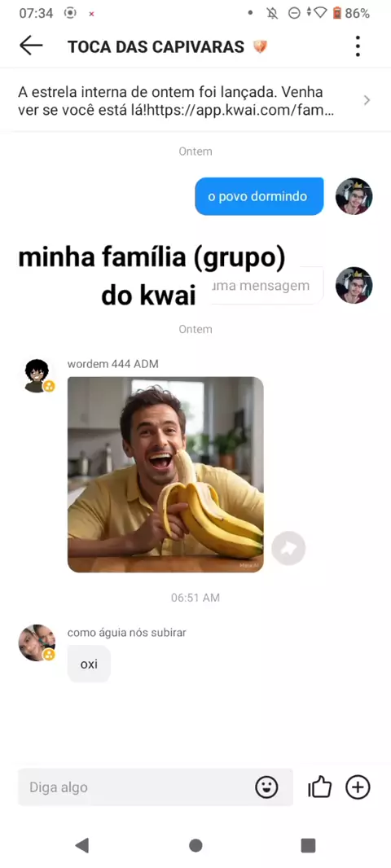Viewport: 391px width, 868px height.
Task: Focus the Diga algo message field
Action: click(155, 787)
